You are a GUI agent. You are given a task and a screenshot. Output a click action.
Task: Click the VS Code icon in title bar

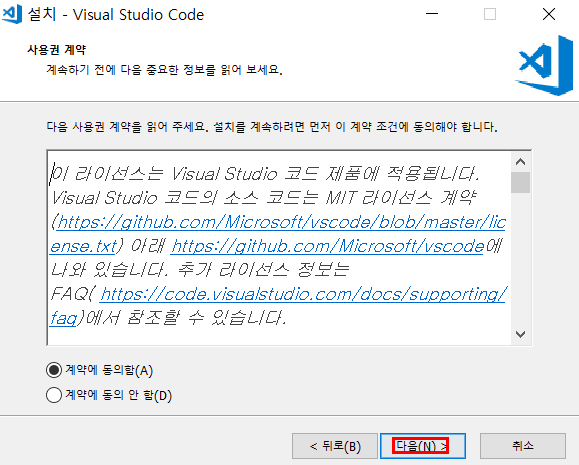[12, 14]
